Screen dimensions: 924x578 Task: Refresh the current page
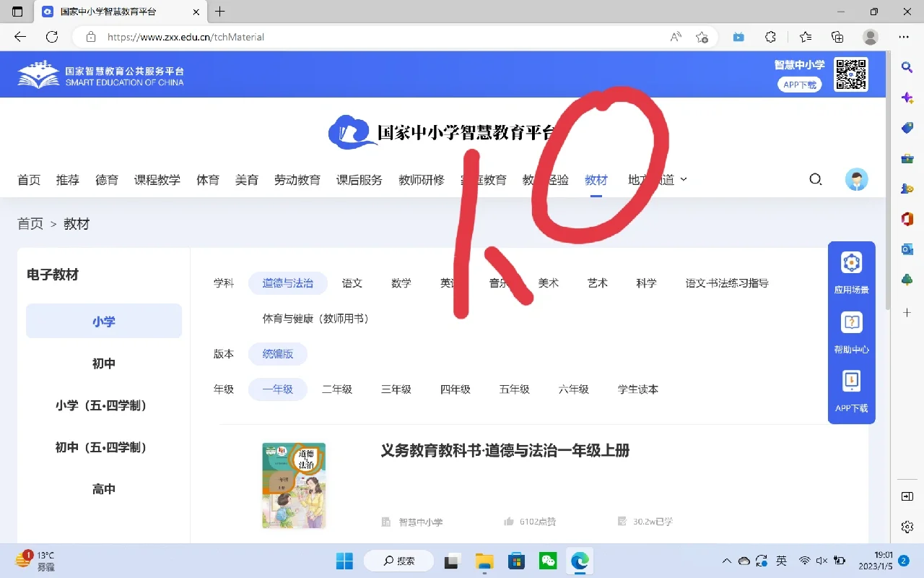[52, 37]
